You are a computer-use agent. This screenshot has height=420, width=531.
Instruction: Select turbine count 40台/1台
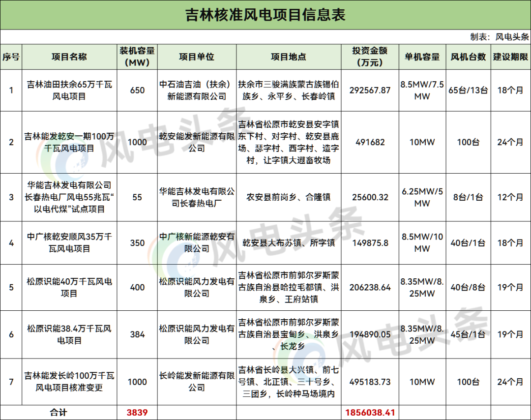tap(469, 243)
